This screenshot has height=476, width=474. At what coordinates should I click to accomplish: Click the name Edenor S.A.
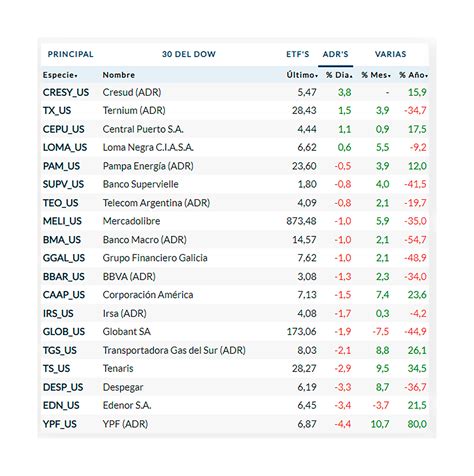pyautogui.click(x=127, y=406)
